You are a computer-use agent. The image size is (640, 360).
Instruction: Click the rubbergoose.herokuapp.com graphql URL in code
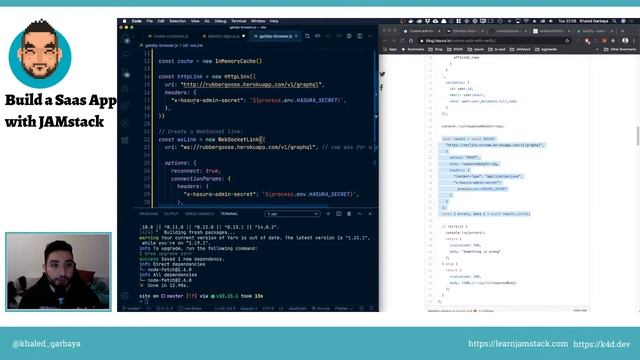pos(251,85)
